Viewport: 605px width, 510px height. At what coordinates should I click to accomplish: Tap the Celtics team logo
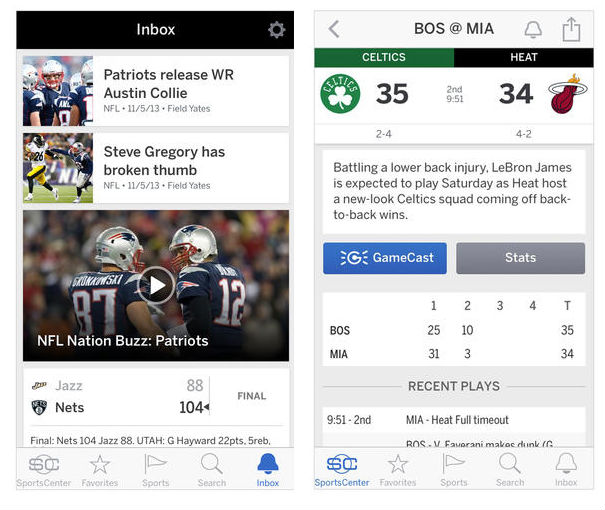click(x=340, y=94)
